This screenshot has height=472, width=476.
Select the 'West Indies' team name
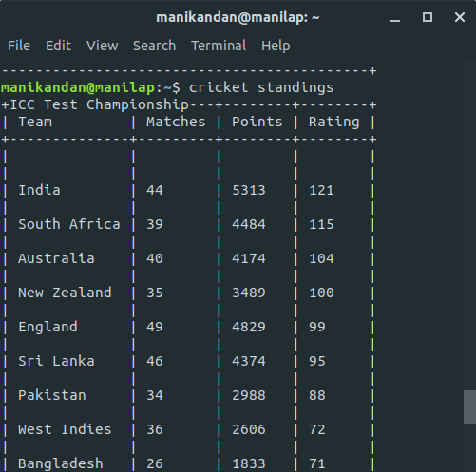point(65,429)
